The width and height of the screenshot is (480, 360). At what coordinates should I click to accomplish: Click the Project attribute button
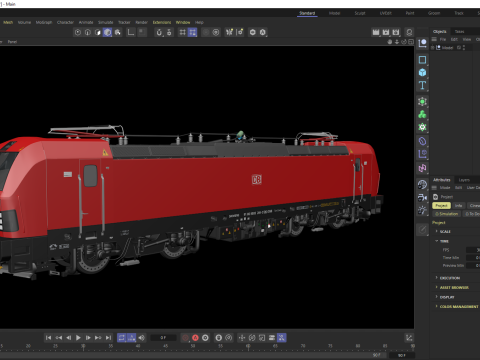pos(441,206)
